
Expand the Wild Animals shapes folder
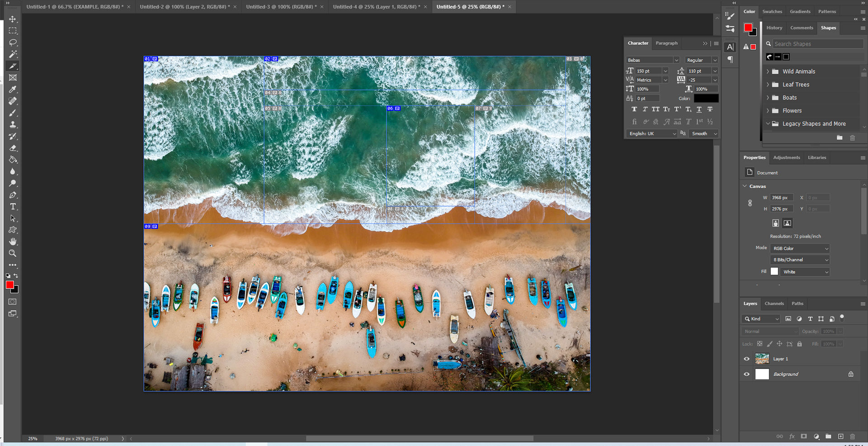tap(768, 71)
